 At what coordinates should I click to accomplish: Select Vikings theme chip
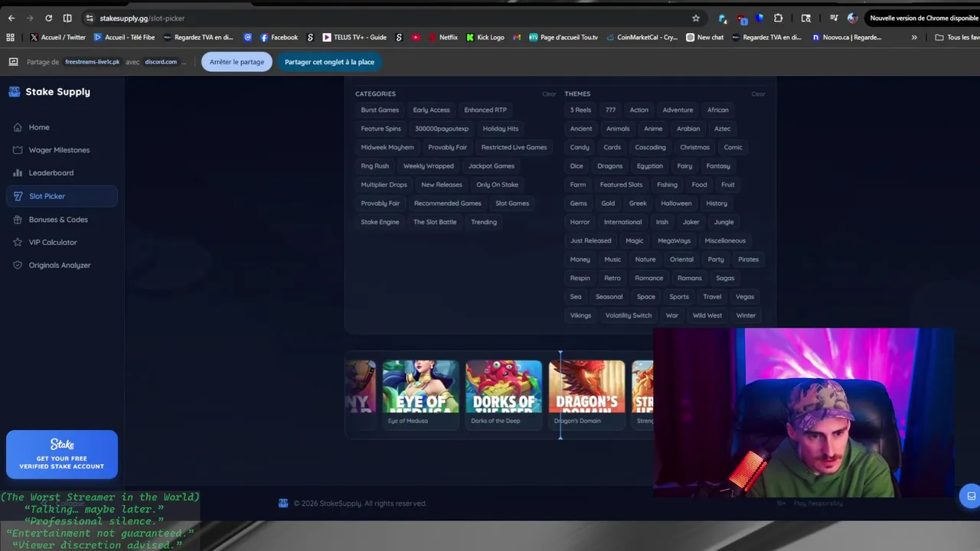(580, 315)
